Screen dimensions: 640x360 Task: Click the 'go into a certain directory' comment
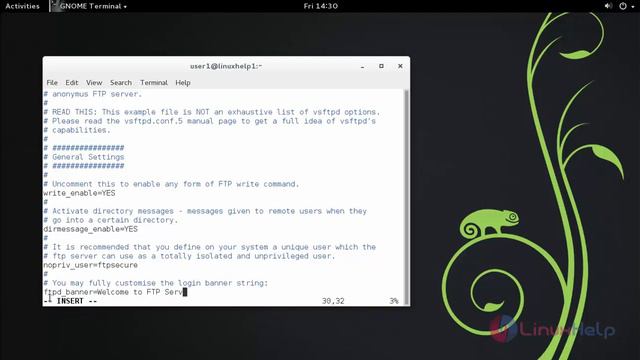[111, 220]
